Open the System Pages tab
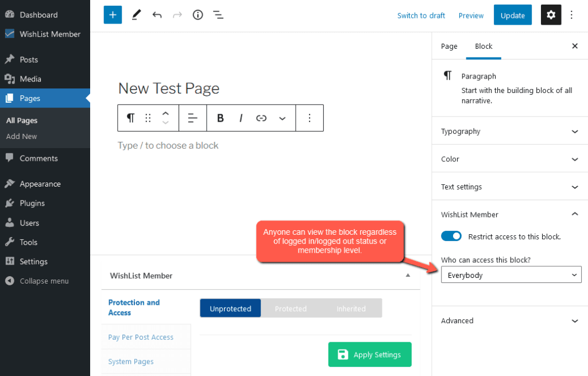 145,362
